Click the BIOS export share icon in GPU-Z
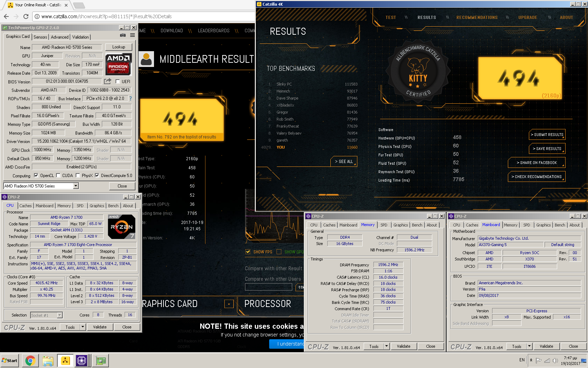This screenshot has width=588, height=368. click(107, 81)
